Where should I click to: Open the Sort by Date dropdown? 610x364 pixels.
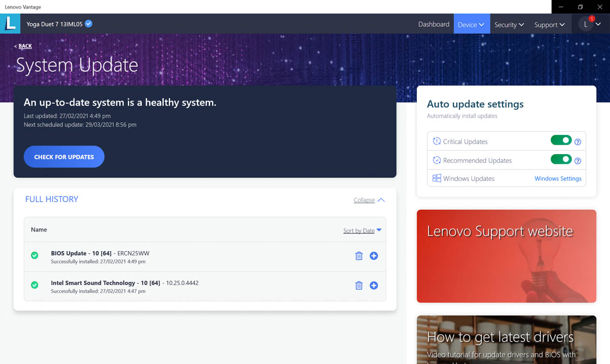[x=362, y=231]
